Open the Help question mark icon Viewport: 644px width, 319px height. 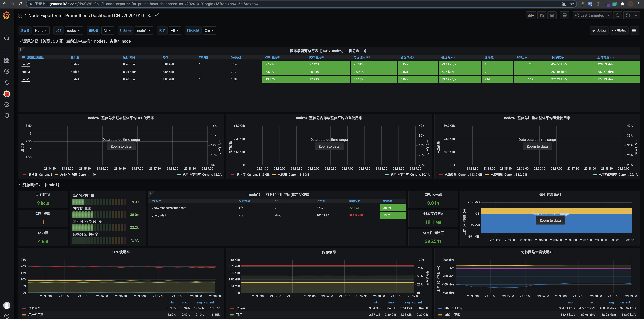tap(7, 316)
